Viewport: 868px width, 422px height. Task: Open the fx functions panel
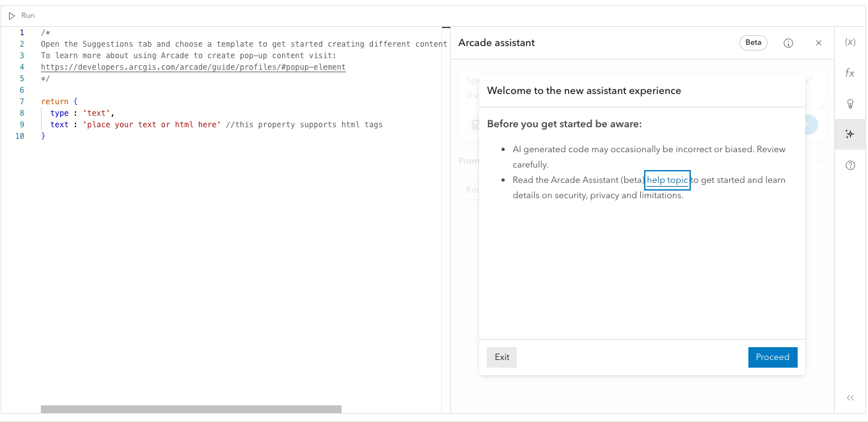click(x=850, y=74)
